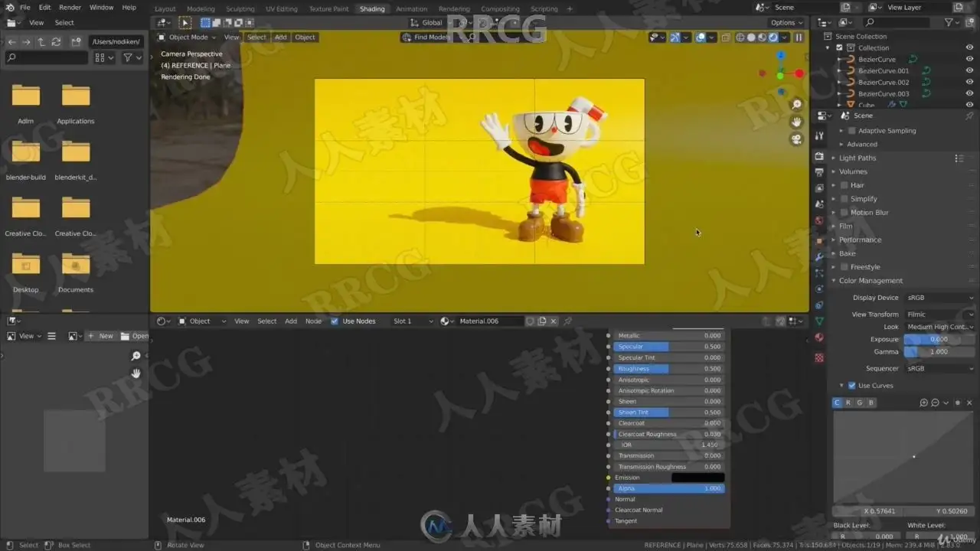Enable the Motion Blur checkbox
The height and width of the screenshot is (551, 980).
click(x=844, y=213)
